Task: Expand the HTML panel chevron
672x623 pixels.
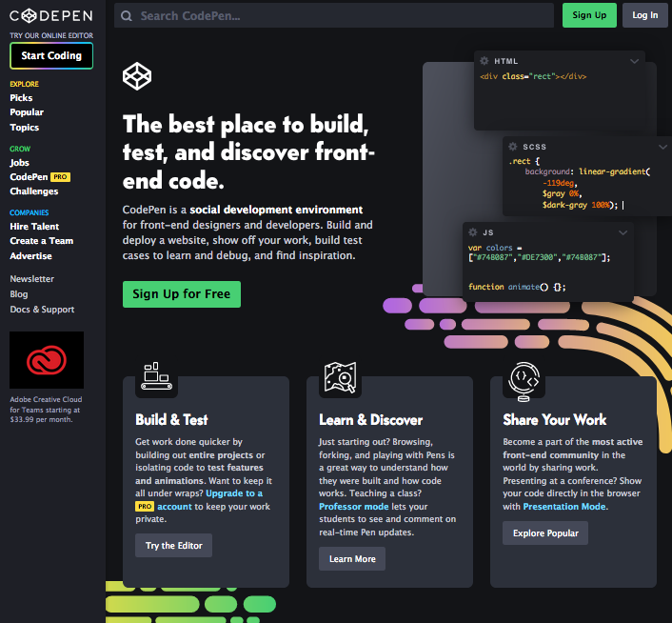Action: 634,61
